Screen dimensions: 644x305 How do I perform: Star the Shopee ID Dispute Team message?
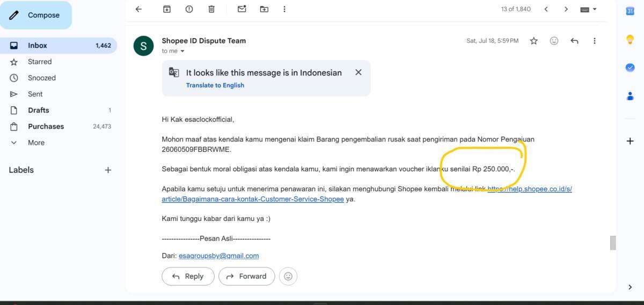tap(533, 41)
